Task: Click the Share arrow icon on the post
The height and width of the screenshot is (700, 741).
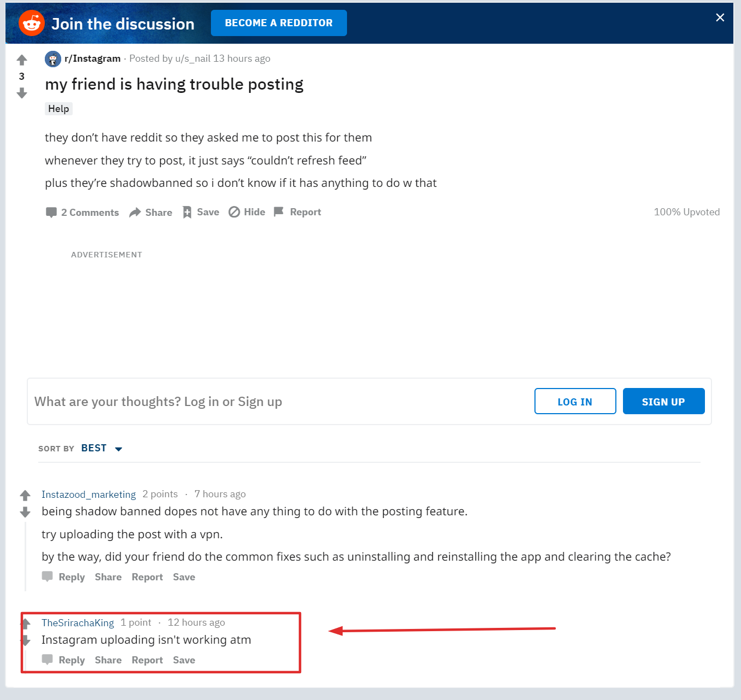Action: pyautogui.click(x=135, y=212)
